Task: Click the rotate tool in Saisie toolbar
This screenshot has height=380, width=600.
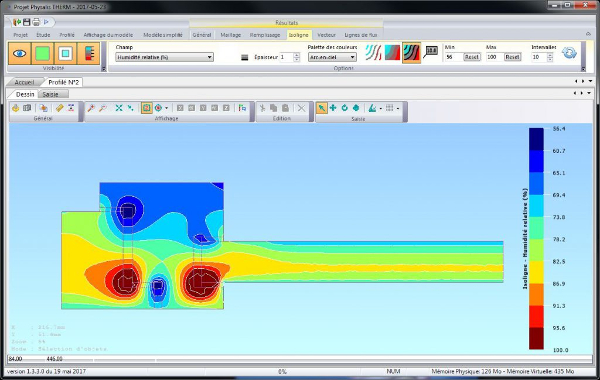Action: pos(344,108)
